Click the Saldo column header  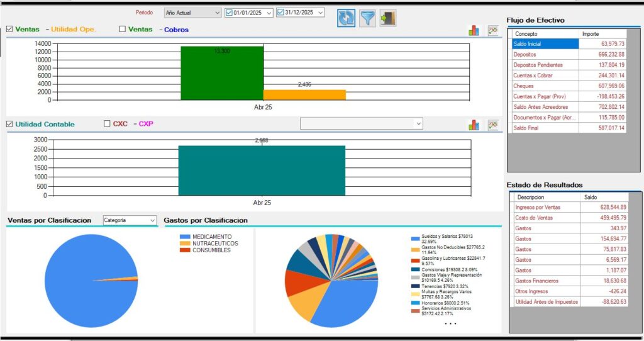(x=602, y=197)
